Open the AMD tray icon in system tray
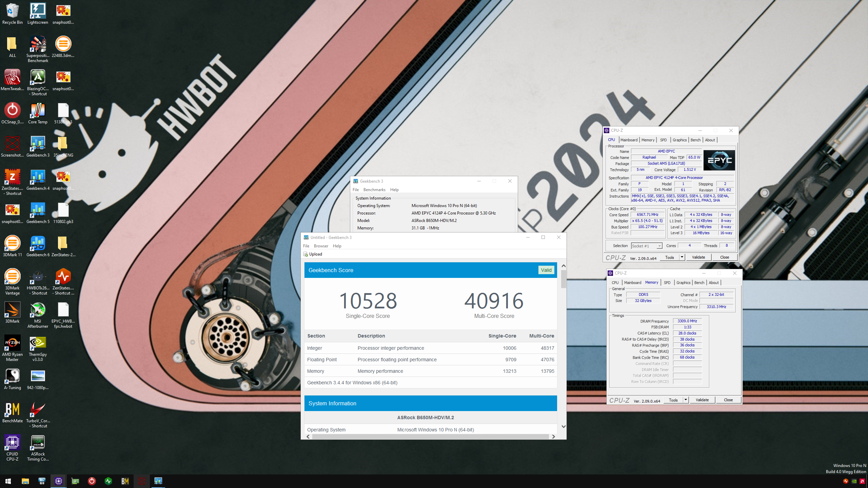The width and height of the screenshot is (868, 488). (x=862, y=481)
